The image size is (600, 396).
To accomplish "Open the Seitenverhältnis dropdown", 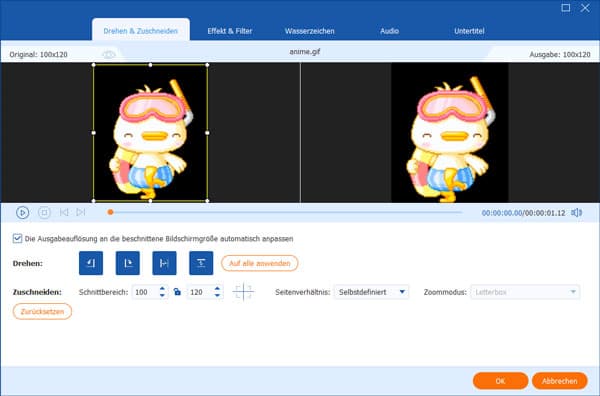I will click(371, 292).
